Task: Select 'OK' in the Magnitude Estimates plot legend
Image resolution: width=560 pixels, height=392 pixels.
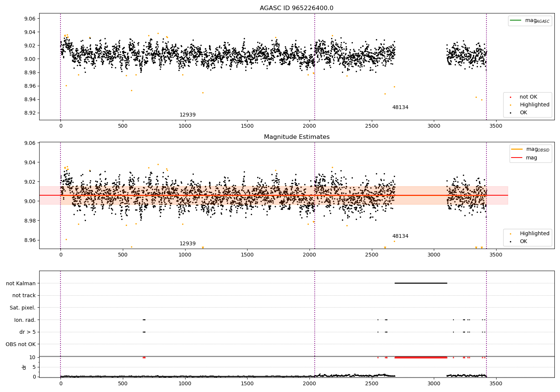Action: coord(523,242)
